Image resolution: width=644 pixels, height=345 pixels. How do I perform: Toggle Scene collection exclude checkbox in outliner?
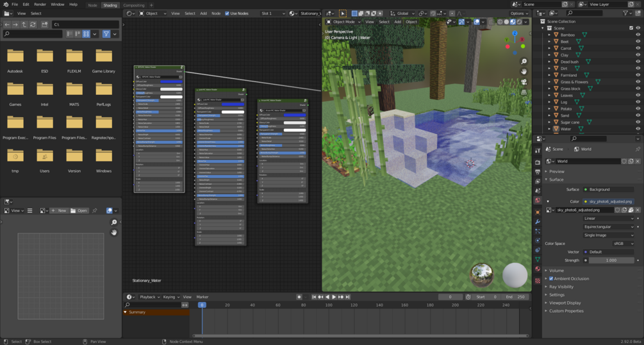(631, 28)
